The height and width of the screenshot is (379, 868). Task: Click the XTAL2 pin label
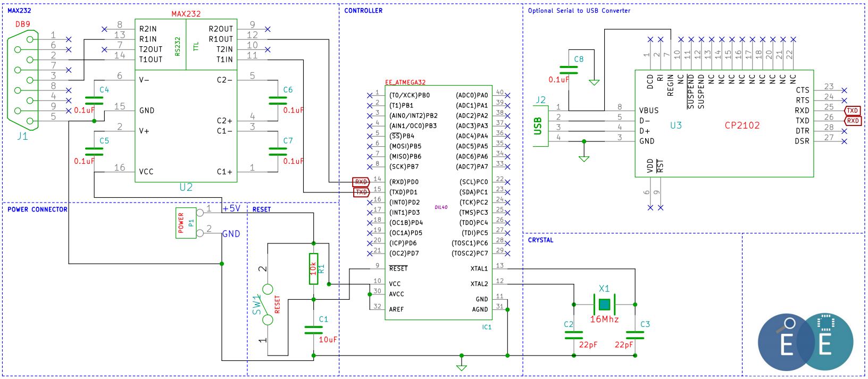pos(479,284)
